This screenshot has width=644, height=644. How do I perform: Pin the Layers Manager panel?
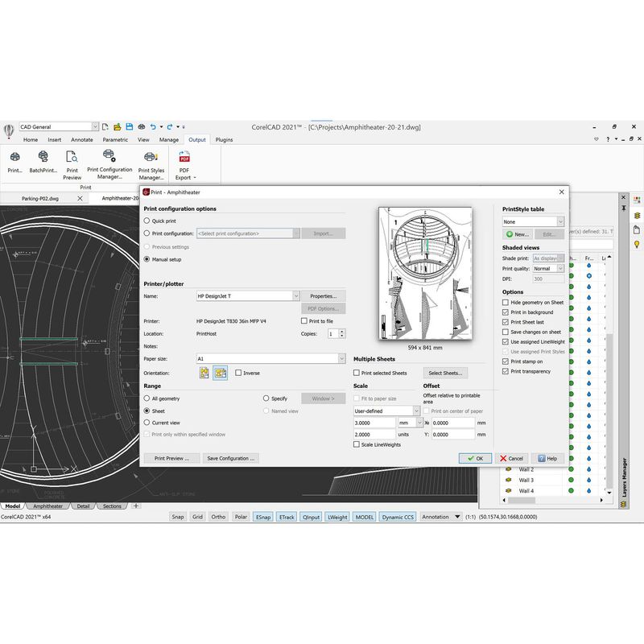pyautogui.click(x=623, y=208)
